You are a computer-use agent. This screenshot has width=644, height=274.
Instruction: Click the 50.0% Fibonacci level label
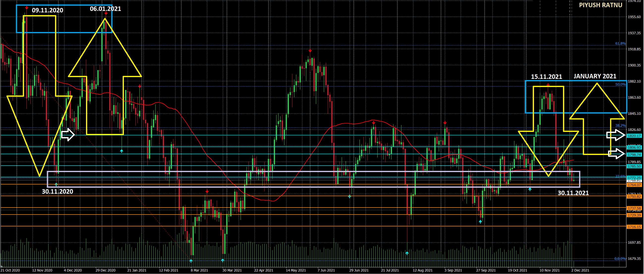click(620, 85)
